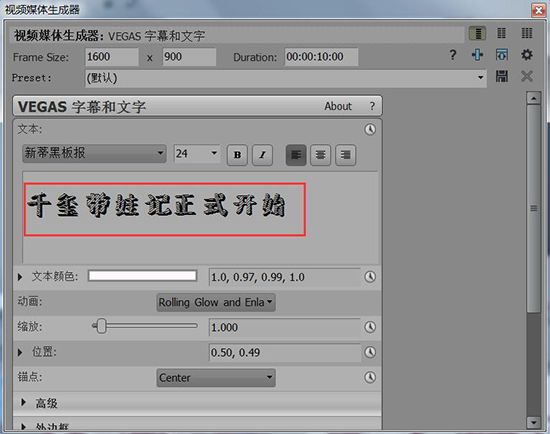The image size is (550, 434).
Task: Toggle animation clock for 缩放
Action: point(370,327)
